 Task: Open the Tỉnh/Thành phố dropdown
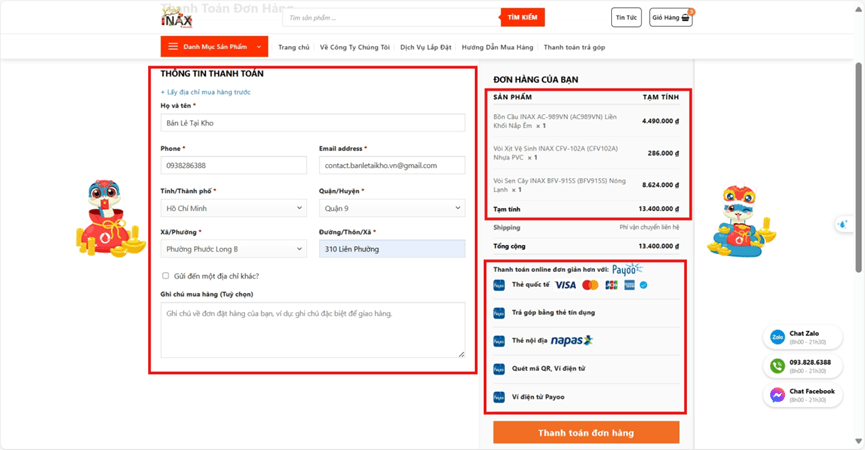tap(233, 208)
